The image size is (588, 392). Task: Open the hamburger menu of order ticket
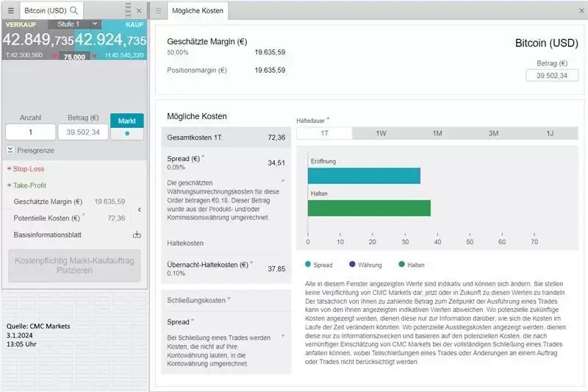click(x=10, y=11)
